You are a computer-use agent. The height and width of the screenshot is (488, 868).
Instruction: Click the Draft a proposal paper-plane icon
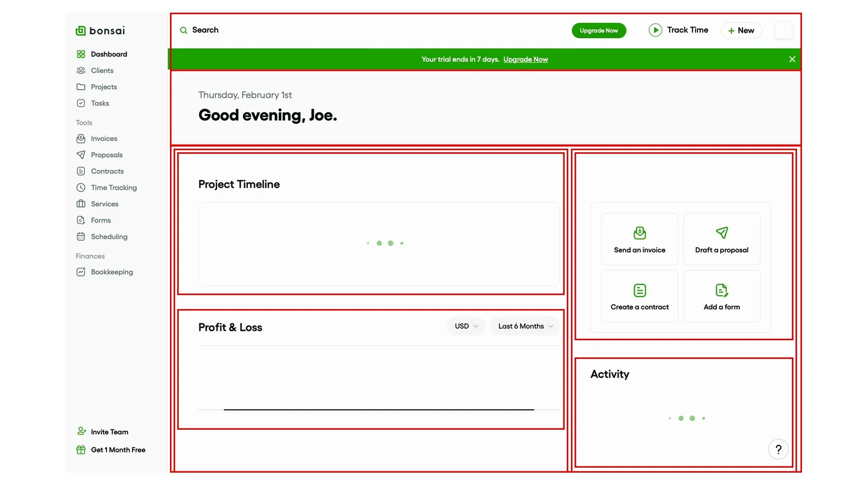click(x=722, y=233)
